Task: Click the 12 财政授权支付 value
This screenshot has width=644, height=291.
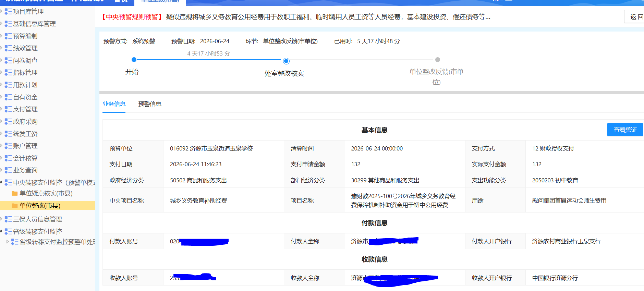Action: click(553, 148)
